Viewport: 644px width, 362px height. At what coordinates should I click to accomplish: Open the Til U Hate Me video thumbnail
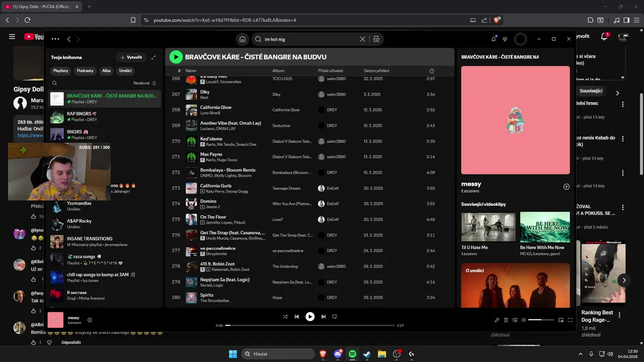coord(488,227)
